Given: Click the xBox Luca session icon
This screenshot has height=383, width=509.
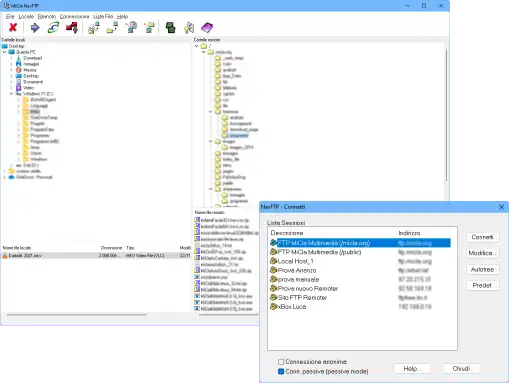Looking at the screenshot, I should tap(273, 306).
